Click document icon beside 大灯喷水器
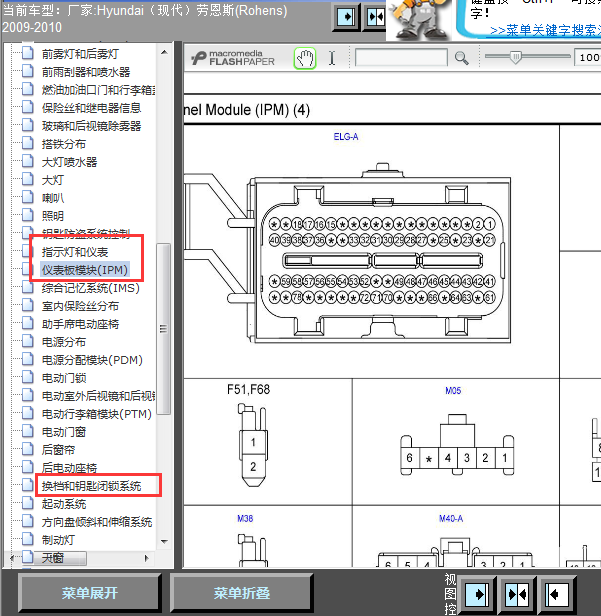This screenshot has width=601, height=616. 27,161
